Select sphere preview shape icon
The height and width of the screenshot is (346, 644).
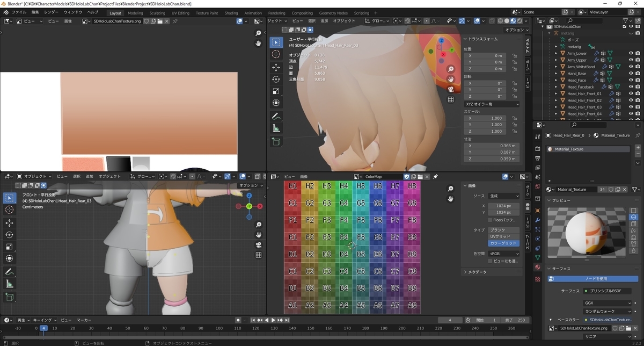pos(634,217)
